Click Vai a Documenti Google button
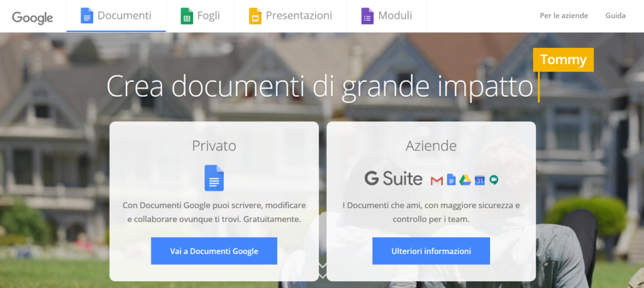 coord(214,251)
